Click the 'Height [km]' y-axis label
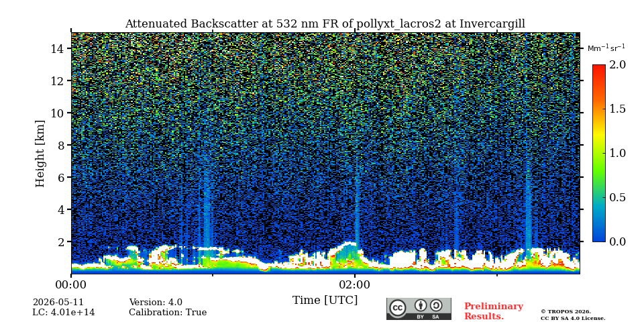The height and width of the screenshot is (322, 644). [40, 154]
